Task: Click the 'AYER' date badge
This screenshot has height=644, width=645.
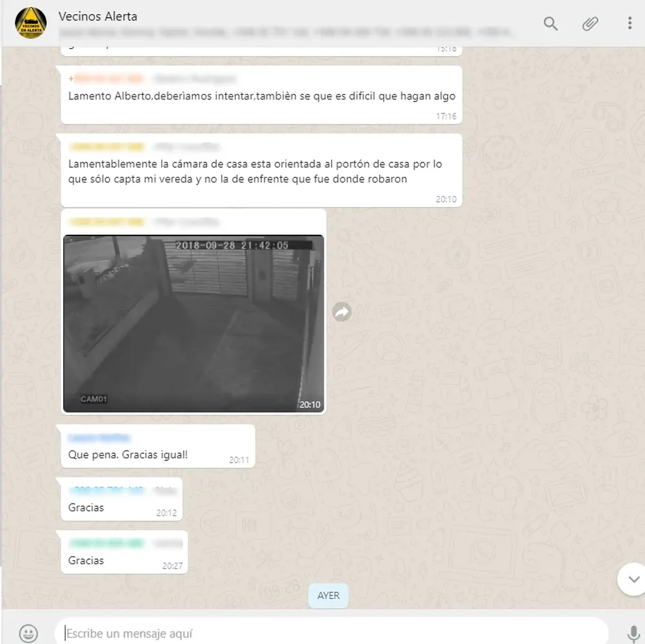Action: coord(328,596)
